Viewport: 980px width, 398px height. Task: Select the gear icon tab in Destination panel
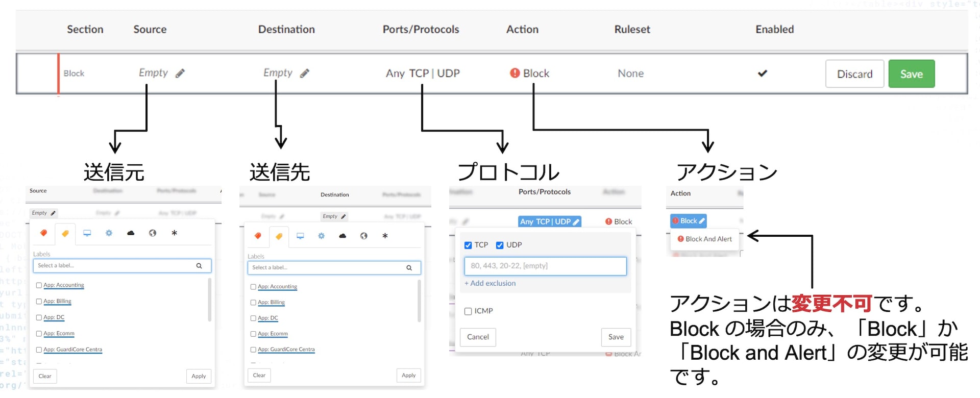[321, 236]
